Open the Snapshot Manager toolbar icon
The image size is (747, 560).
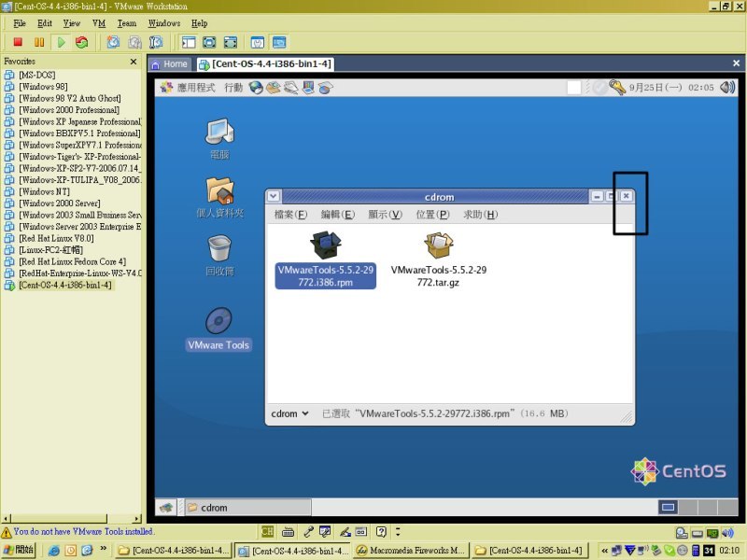pyautogui.click(x=156, y=42)
